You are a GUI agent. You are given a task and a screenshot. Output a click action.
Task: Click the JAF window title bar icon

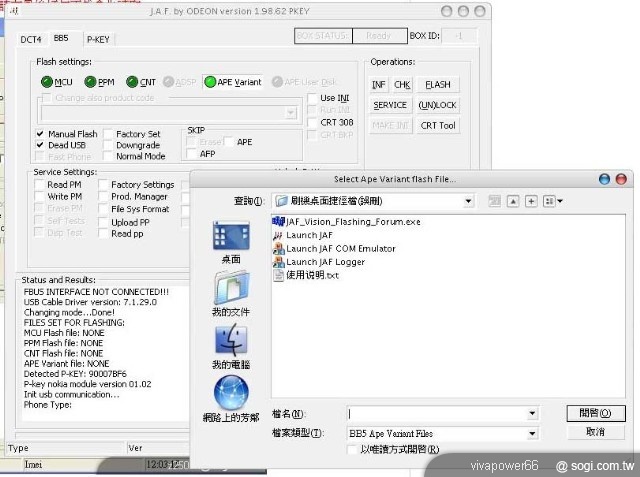[14, 11]
